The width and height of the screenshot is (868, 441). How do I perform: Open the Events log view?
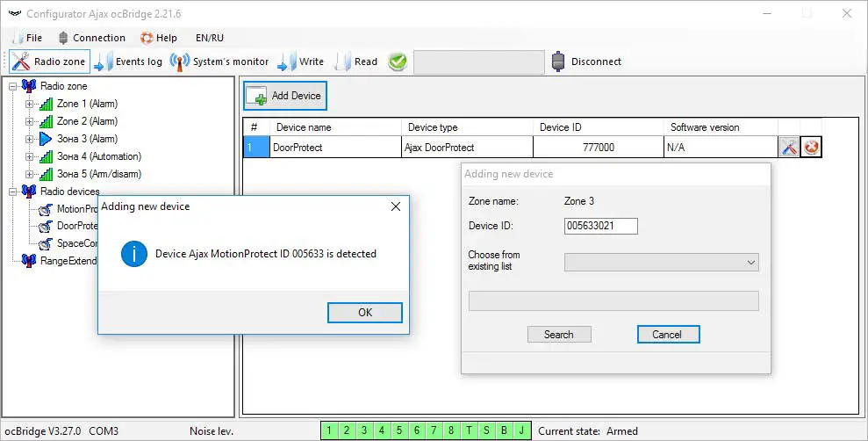(x=128, y=61)
